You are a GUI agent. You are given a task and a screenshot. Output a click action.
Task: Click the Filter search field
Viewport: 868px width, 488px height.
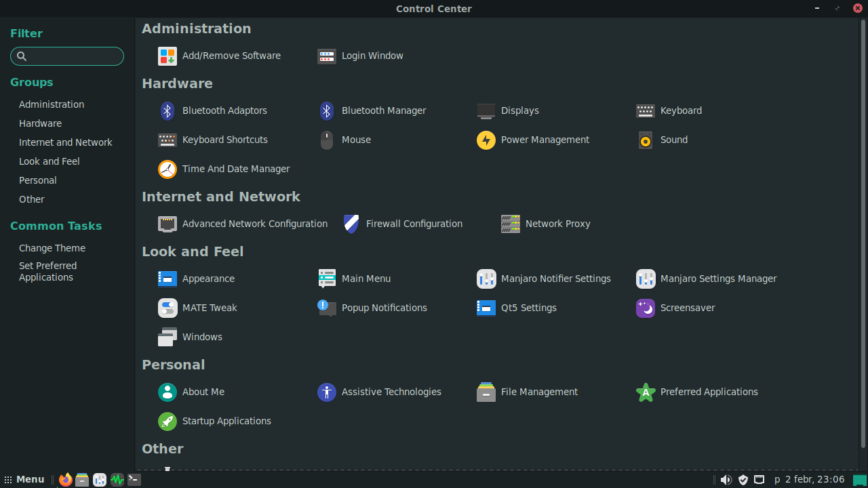(x=67, y=56)
